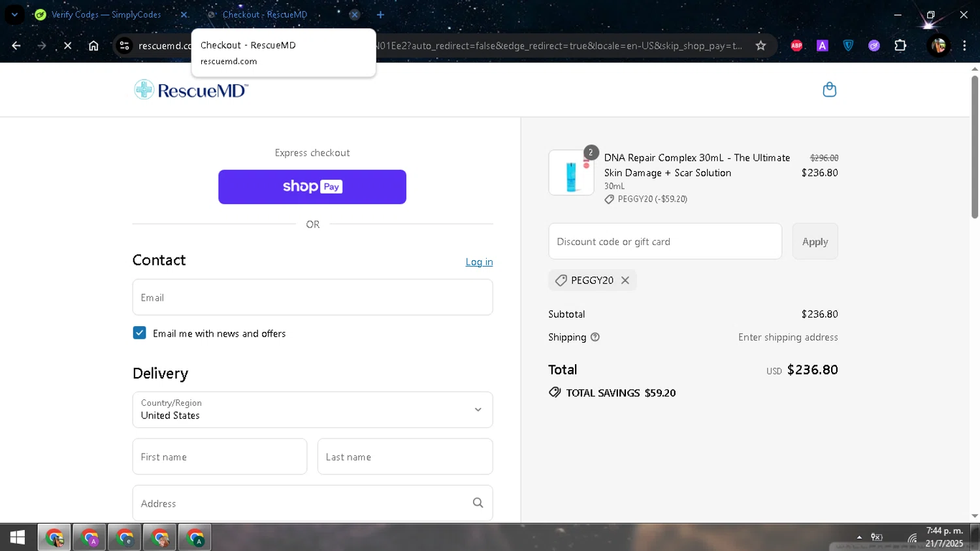This screenshot has width=980, height=551.
Task: Focus the Last name field
Action: (405, 456)
